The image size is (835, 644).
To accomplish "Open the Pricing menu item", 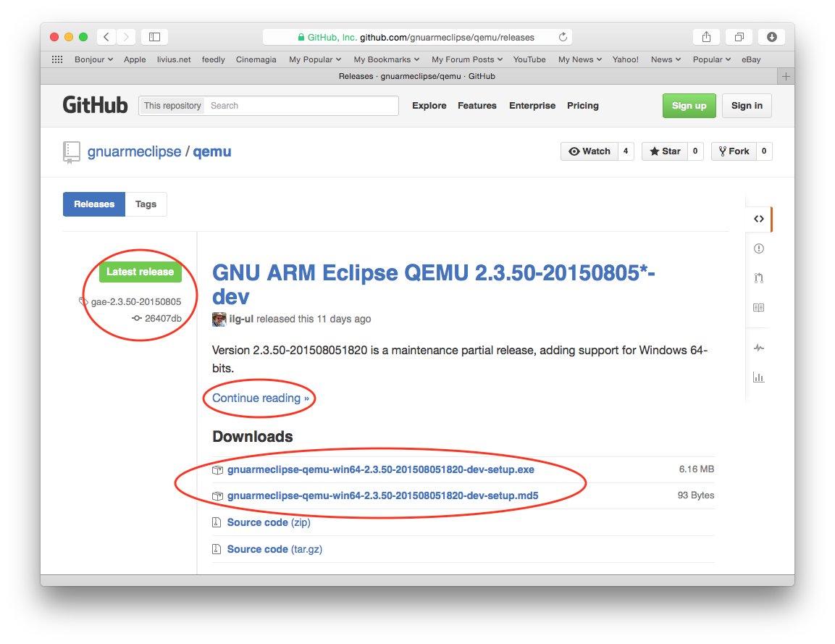I will (x=582, y=106).
